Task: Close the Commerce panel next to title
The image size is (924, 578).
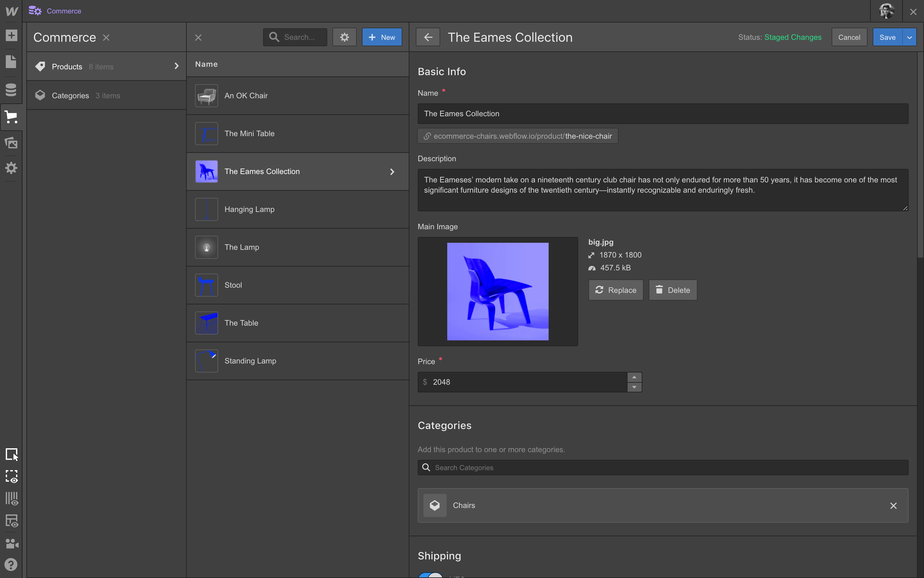Action: click(106, 38)
